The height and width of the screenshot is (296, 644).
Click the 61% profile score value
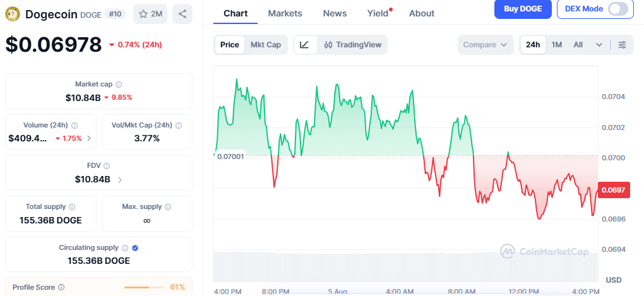(177, 287)
